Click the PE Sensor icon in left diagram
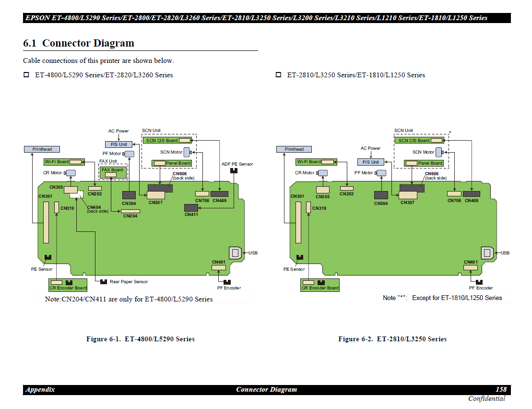532x409 pixels. (47, 258)
